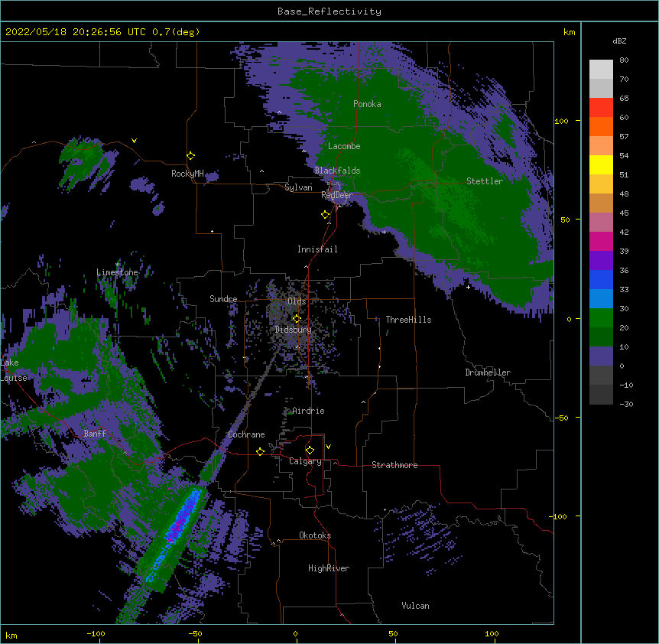Select the 50 tick label on the bottom axis
The image size is (659, 644).
[393, 633]
